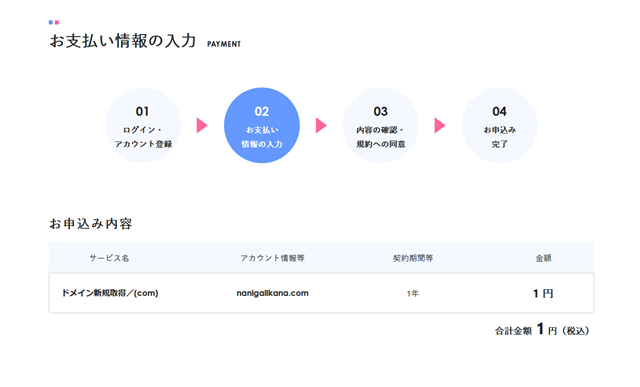Click the 合計金額 1 円 (税込) total
The image size is (640, 387).
pyautogui.click(x=542, y=329)
